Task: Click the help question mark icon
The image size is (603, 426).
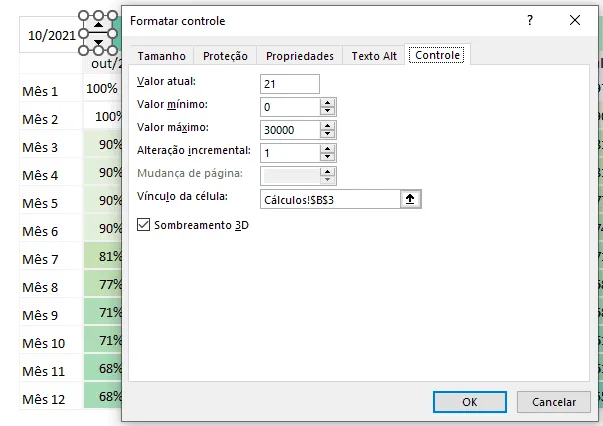Action: pos(530,20)
